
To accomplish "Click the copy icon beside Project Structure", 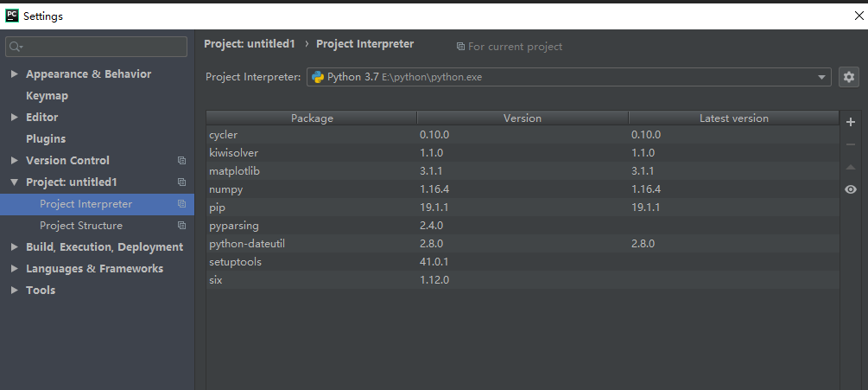I will [181, 226].
